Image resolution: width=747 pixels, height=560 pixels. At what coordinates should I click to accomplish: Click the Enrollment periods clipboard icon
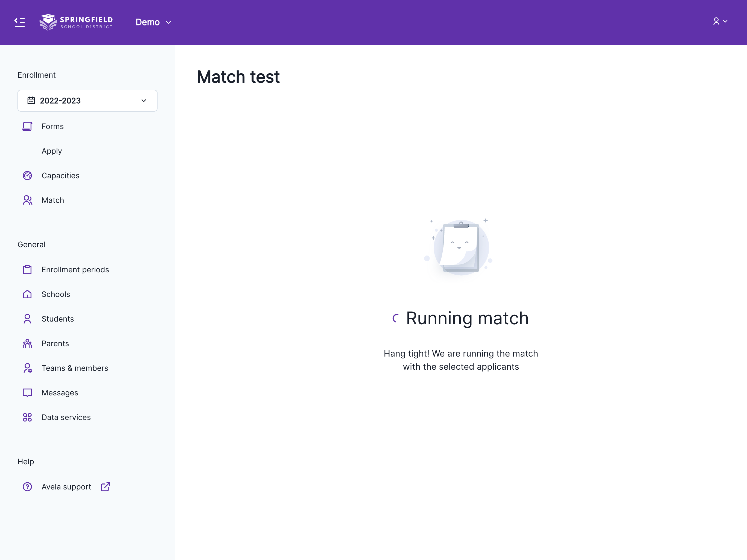pos(27,270)
